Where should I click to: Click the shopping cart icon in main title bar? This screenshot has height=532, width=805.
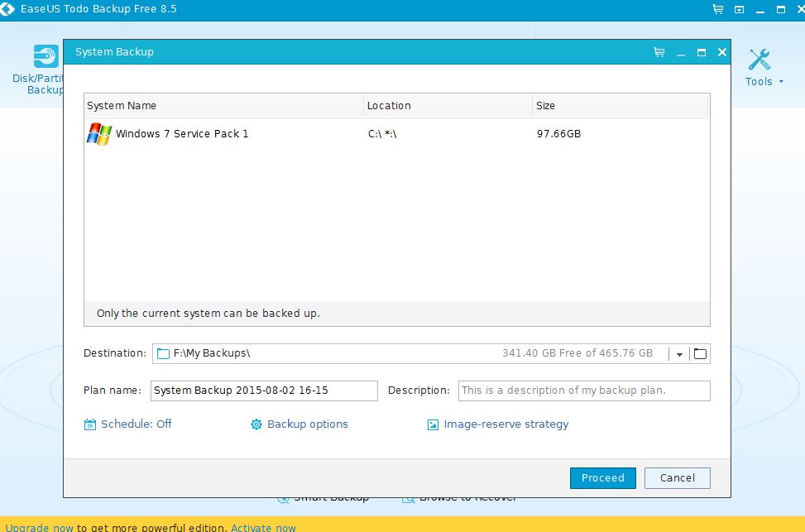pyautogui.click(x=718, y=9)
